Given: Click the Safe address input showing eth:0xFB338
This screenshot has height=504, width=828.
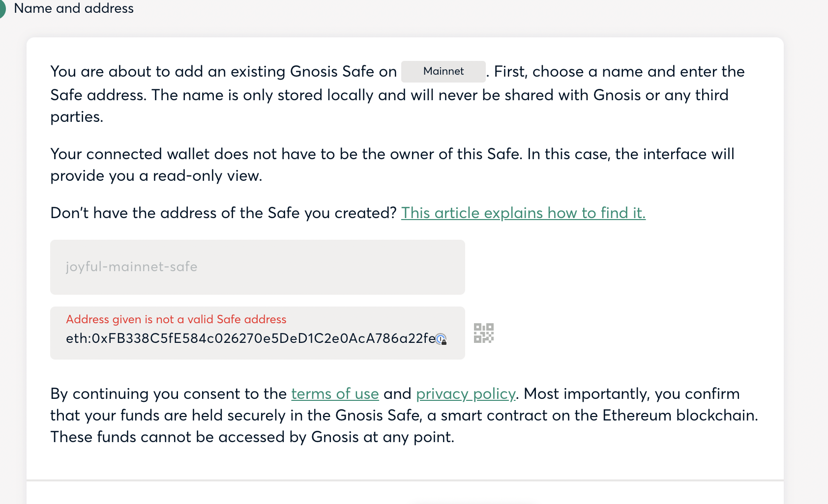Looking at the screenshot, I should coord(246,338).
